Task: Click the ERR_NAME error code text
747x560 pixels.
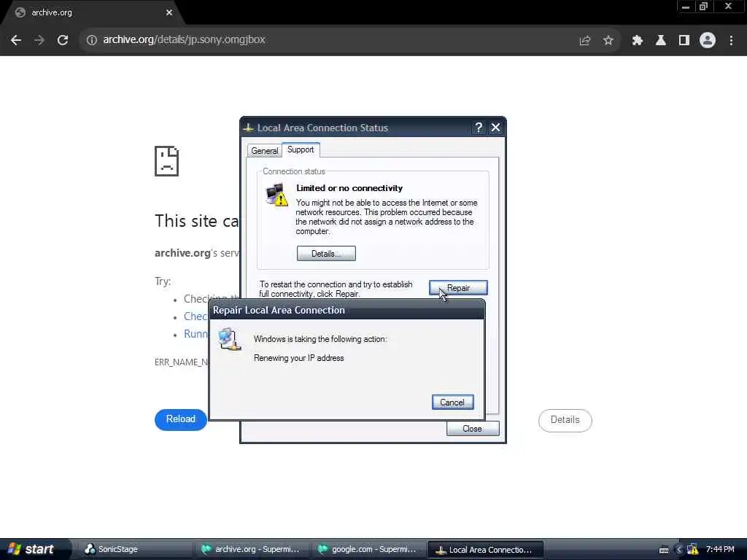Action: pyautogui.click(x=182, y=362)
